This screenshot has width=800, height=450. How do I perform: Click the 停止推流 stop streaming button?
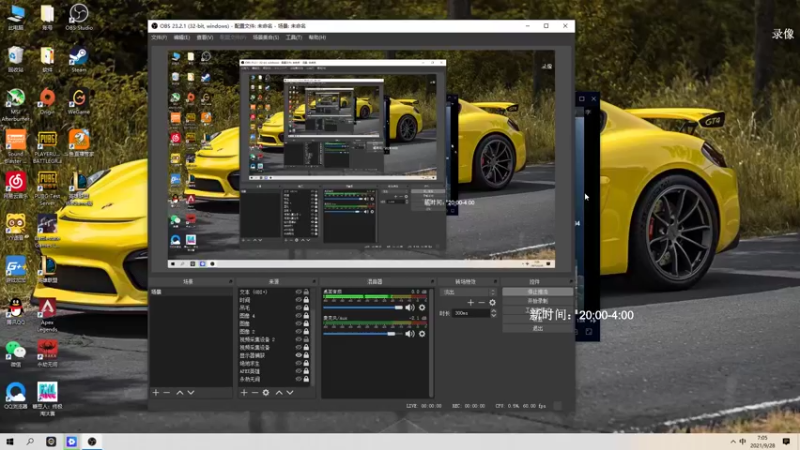(537, 292)
